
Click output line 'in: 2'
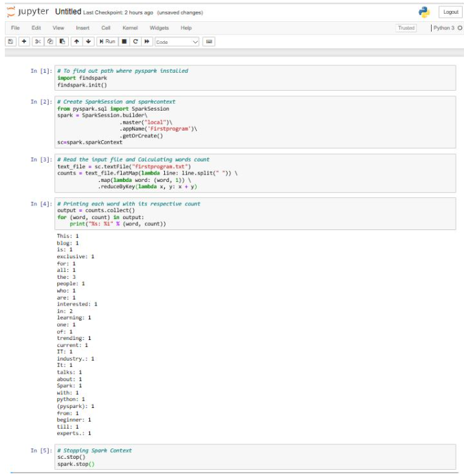pyautogui.click(x=65, y=311)
